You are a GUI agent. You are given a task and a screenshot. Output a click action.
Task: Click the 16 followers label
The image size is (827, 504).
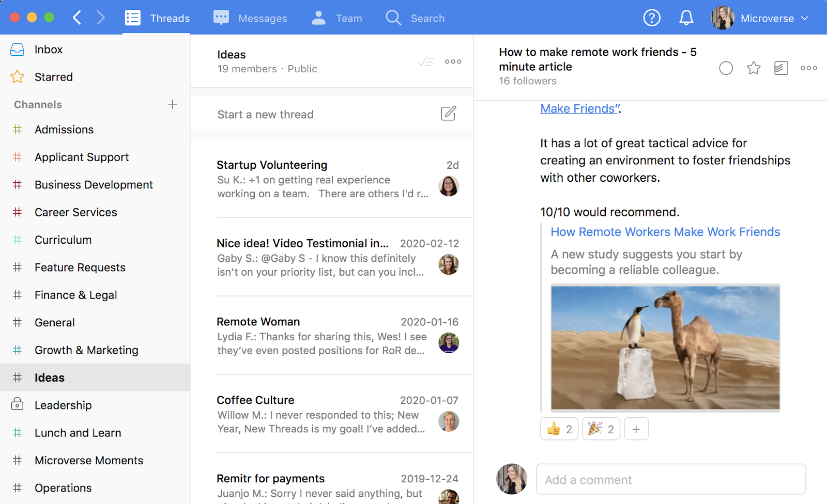[x=528, y=81]
